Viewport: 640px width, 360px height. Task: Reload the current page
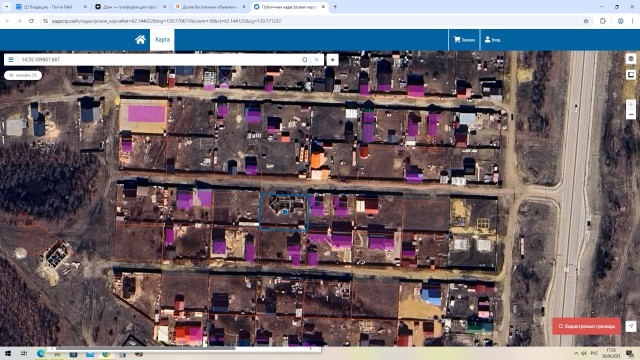click(x=31, y=21)
